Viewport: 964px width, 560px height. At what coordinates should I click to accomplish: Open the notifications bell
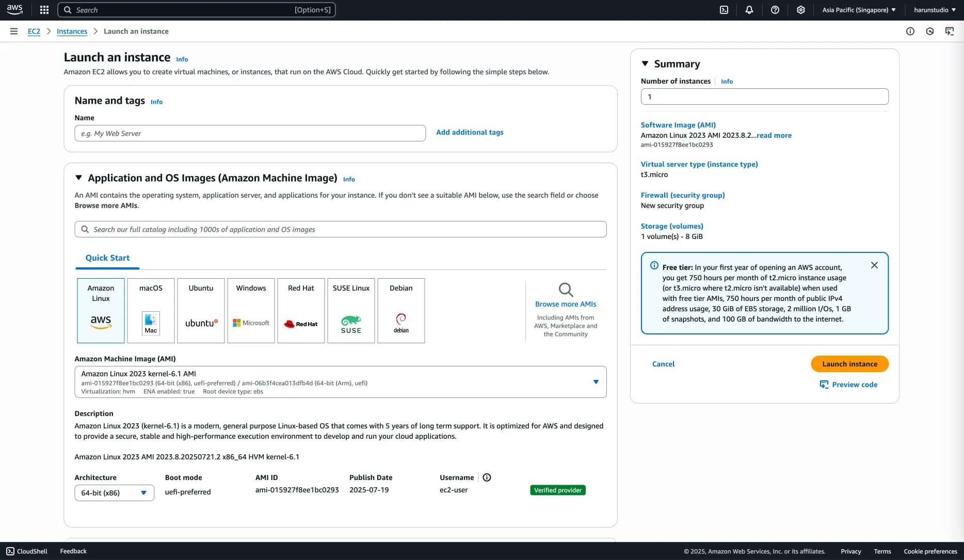pos(749,10)
